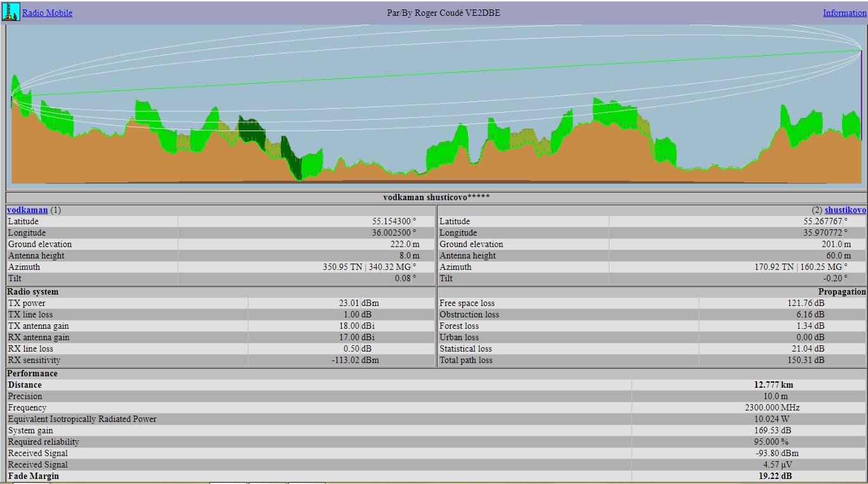
Task: Select antenna height value 8.0
Action: point(405,255)
